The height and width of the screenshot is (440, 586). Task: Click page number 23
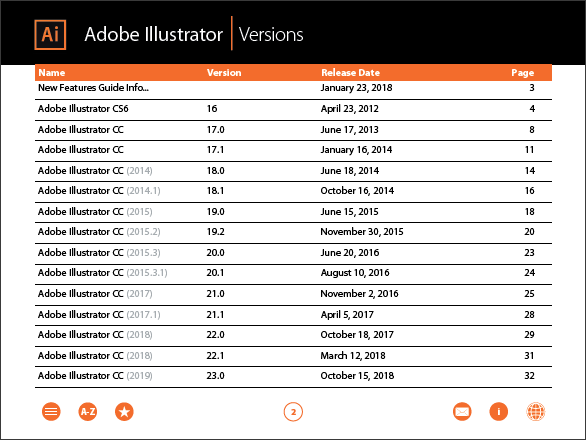click(529, 253)
